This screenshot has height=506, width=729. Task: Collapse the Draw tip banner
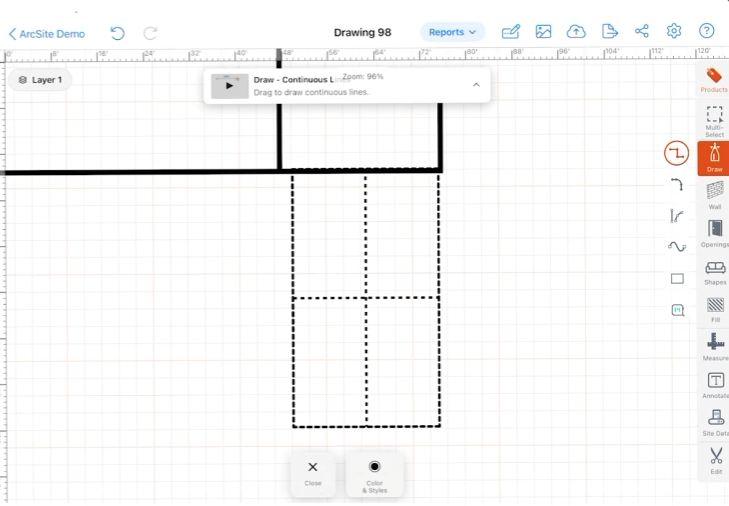pyautogui.click(x=476, y=85)
